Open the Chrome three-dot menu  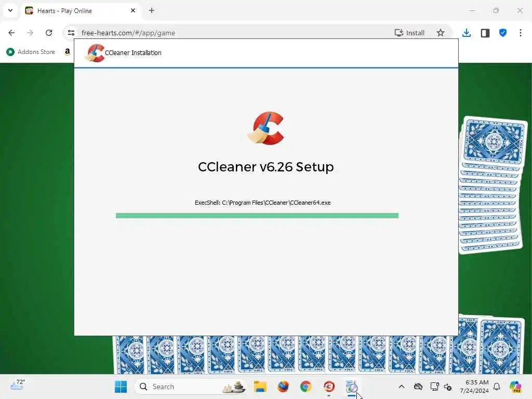pyautogui.click(x=521, y=33)
